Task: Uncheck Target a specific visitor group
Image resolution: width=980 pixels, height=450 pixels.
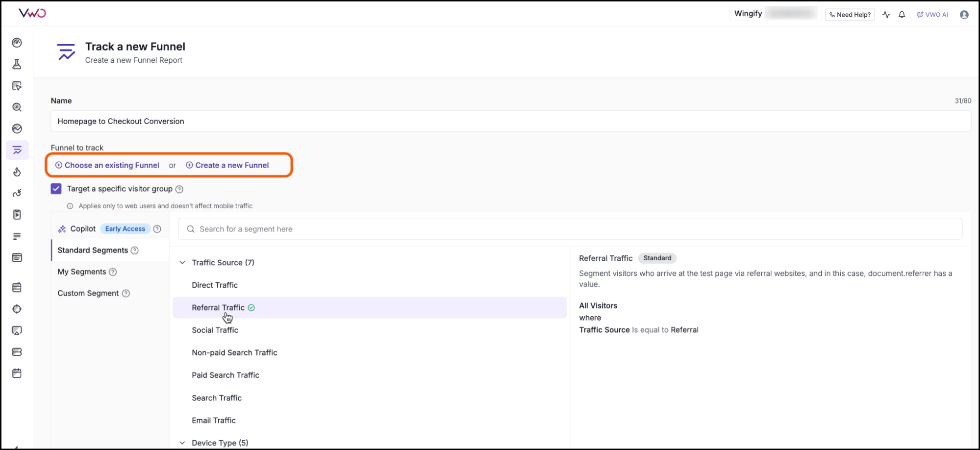Action: click(56, 189)
